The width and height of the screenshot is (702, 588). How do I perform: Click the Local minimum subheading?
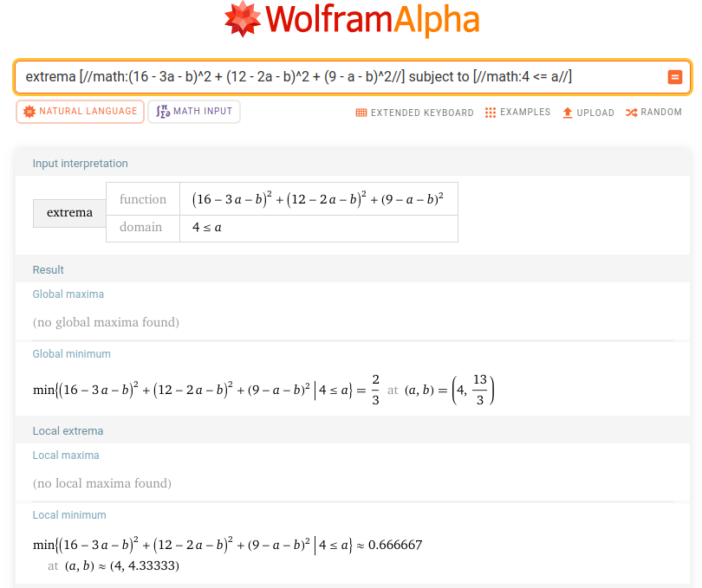(x=69, y=515)
